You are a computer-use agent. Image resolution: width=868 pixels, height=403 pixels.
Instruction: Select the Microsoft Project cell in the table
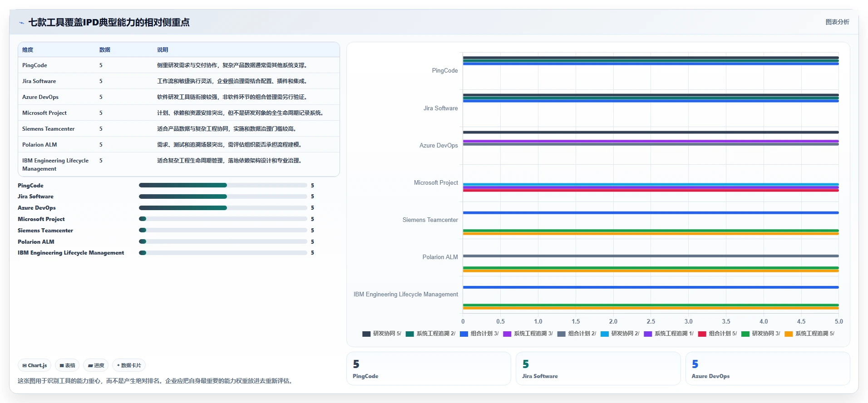coord(44,113)
